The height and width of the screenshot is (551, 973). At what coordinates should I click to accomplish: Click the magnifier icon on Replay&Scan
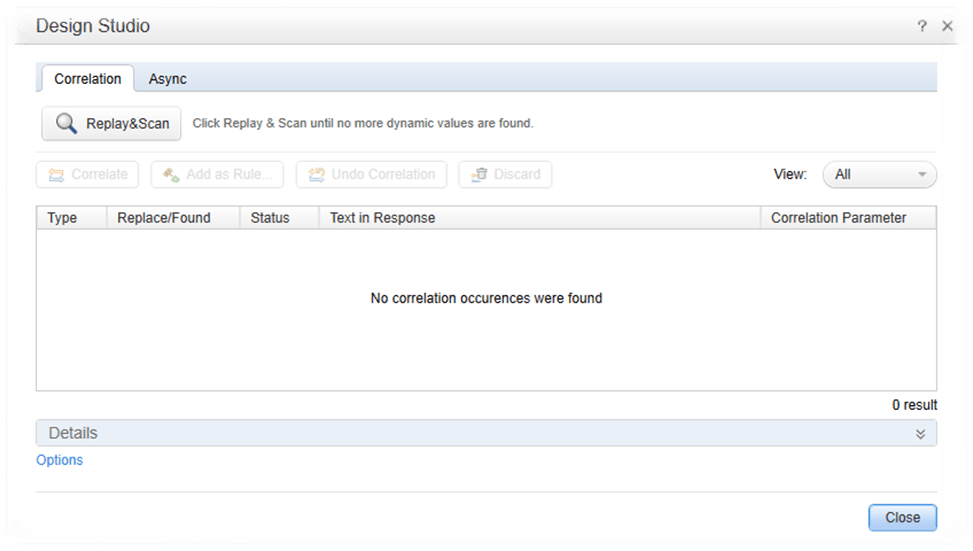[x=66, y=124]
